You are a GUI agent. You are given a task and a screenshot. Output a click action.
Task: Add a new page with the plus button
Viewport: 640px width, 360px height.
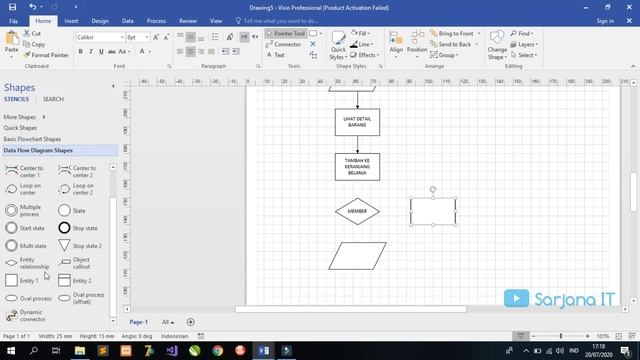(190, 322)
